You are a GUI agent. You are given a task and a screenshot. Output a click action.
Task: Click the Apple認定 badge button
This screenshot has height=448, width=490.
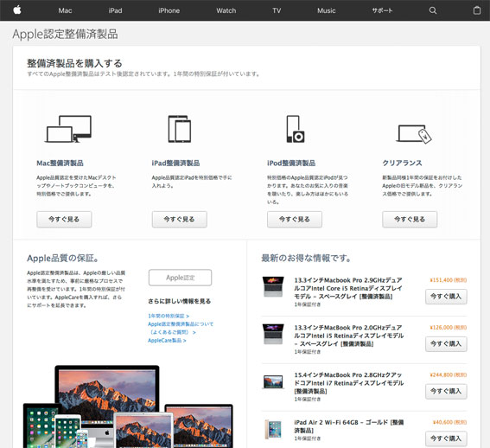tap(180, 278)
